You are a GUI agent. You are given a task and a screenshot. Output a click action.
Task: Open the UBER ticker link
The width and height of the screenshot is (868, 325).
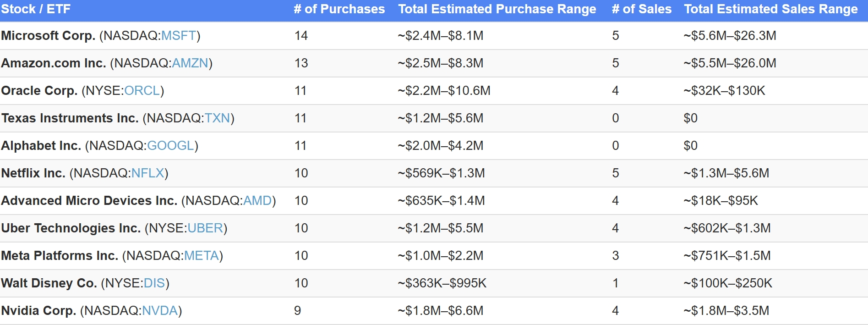[x=205, y=228]
